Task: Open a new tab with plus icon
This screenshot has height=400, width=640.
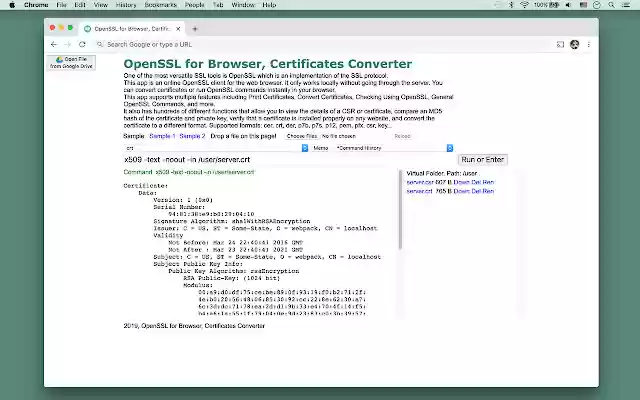Action: pyautogui.click(x=195, y=29)
